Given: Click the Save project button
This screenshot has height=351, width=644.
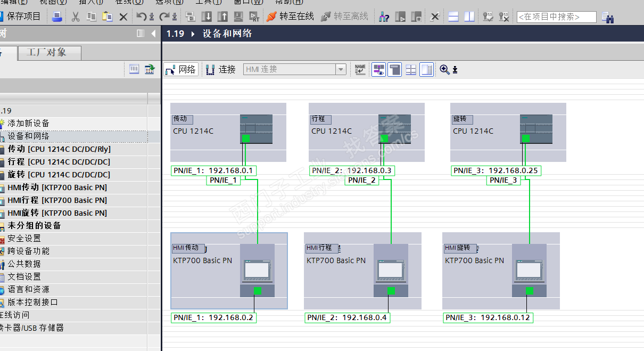Looking at the screenshot, I should (x=21, y=17).
